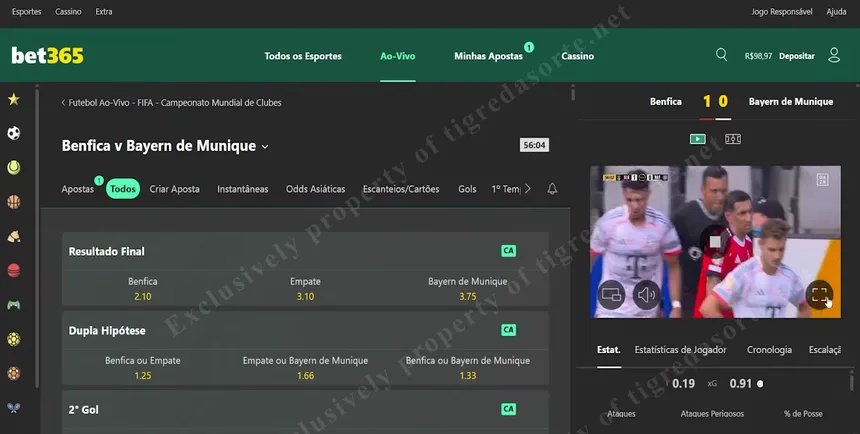Open the Criar Aposta tab
The image size is (860, 434).
coord(174,189)
